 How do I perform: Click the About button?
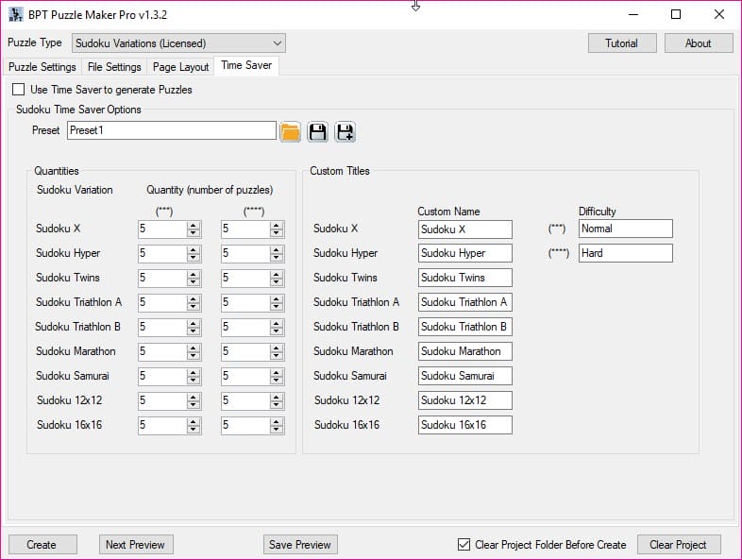(x=698, y=43)
